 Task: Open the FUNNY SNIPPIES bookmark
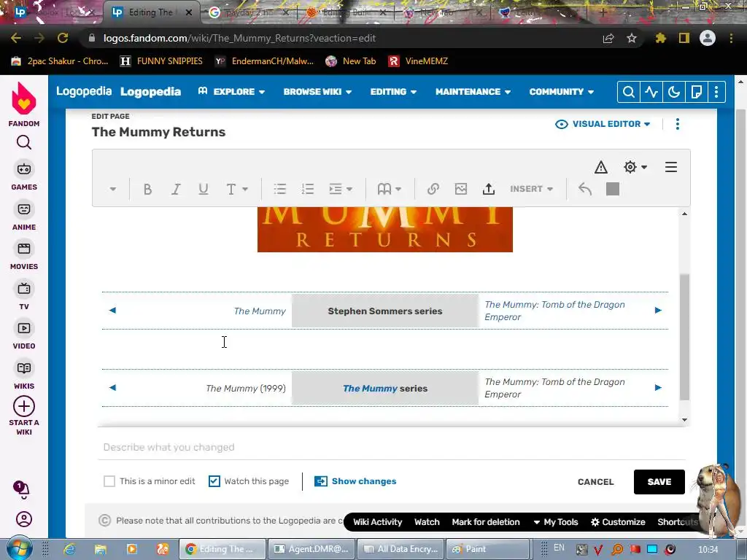tap(161, 61)
